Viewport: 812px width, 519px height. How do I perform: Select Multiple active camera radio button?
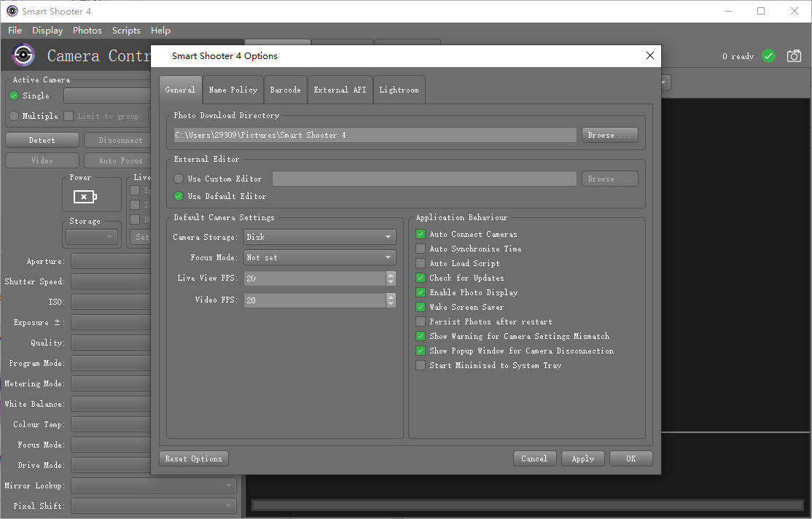click(x=14, y=115)
